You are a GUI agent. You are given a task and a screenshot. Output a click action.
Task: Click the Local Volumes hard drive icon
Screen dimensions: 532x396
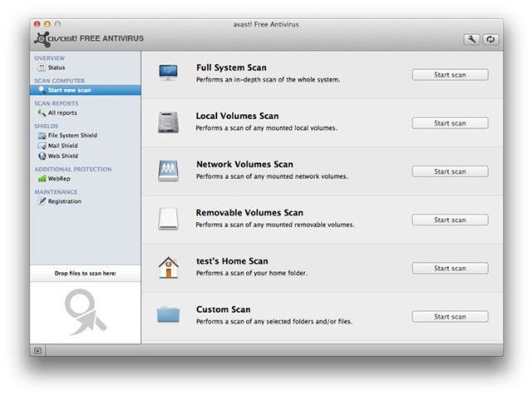(x=168, y=122)
